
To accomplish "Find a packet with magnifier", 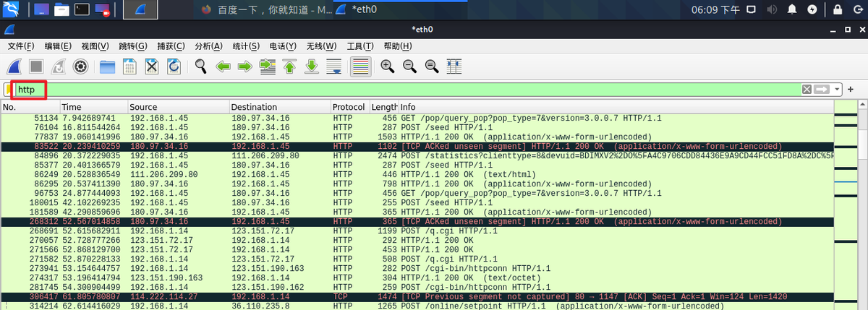I will pos(201,66).
